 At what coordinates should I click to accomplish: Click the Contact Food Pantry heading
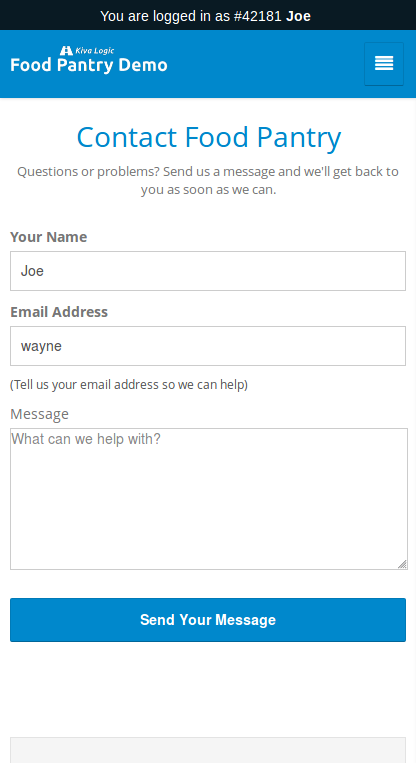209,137
